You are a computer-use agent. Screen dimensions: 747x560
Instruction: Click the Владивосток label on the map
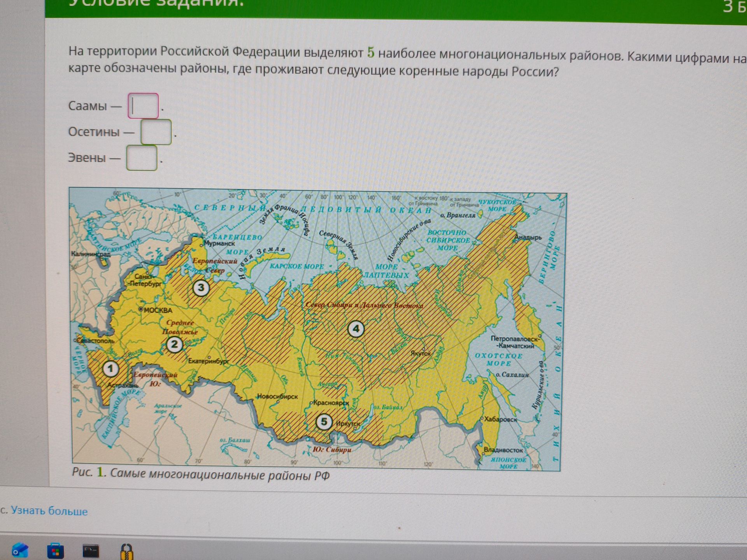(503, 450)
